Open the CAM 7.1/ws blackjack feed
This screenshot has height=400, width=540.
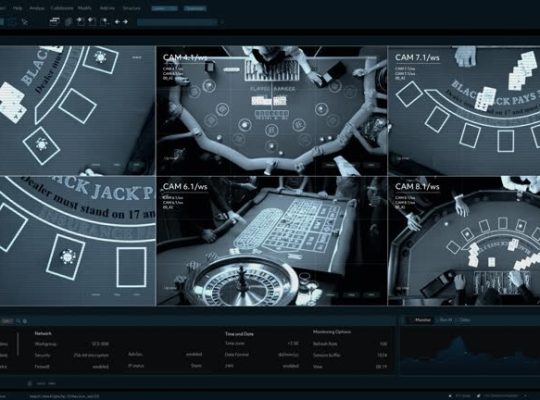[x=464, y=111]
